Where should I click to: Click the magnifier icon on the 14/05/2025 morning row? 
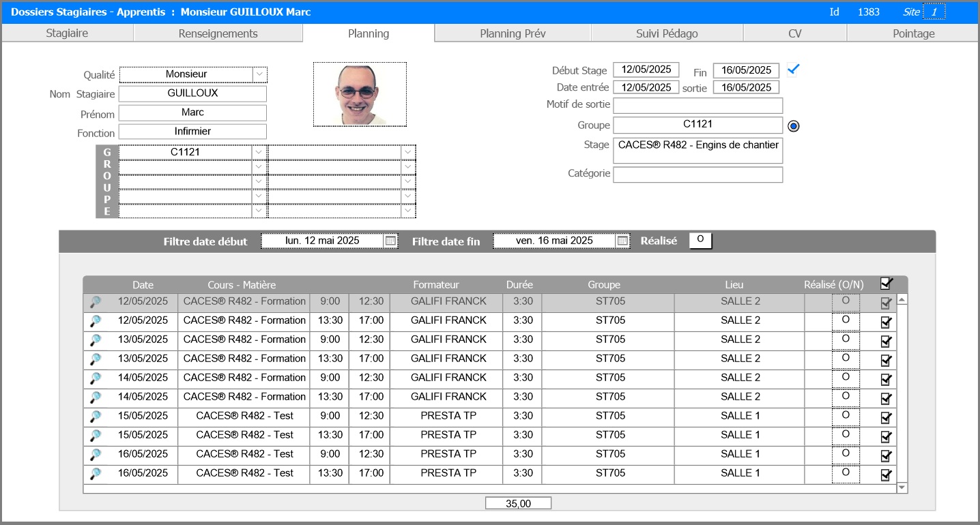point(95,378)
